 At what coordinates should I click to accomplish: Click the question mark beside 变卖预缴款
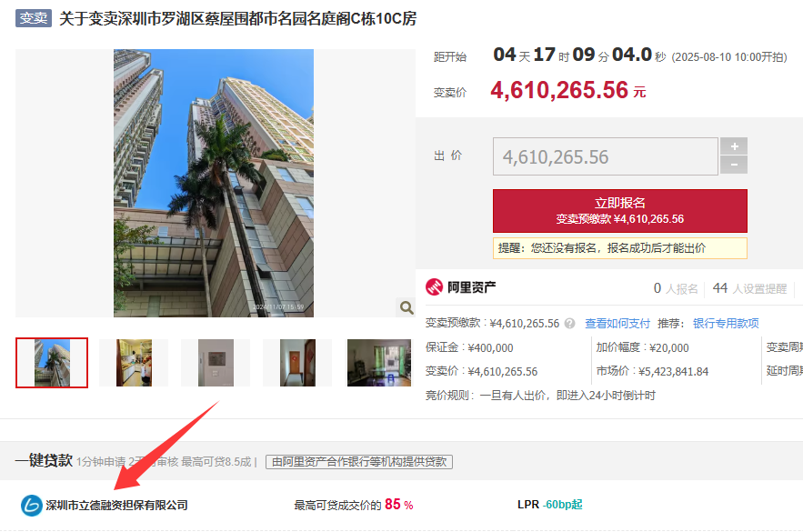[569, 324]
